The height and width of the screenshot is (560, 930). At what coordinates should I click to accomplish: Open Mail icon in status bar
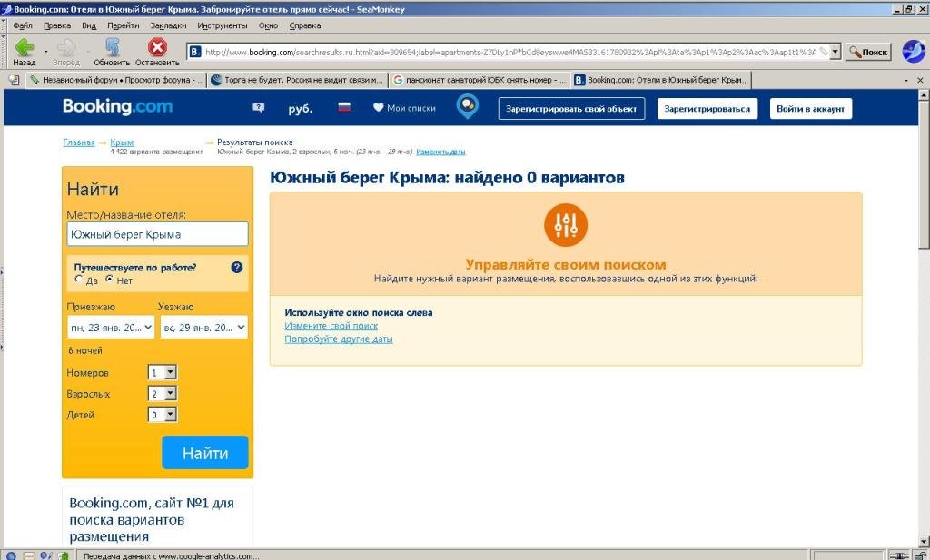(x=28, y=555)
